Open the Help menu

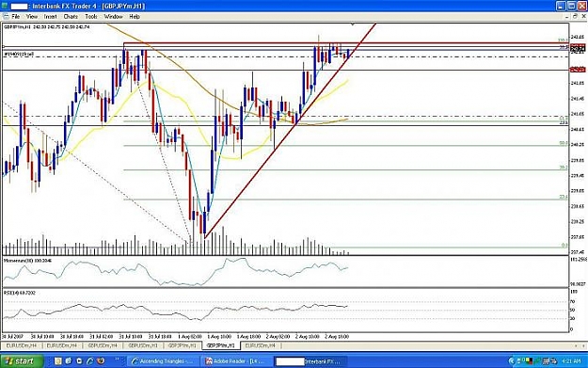tap(135, 17)
